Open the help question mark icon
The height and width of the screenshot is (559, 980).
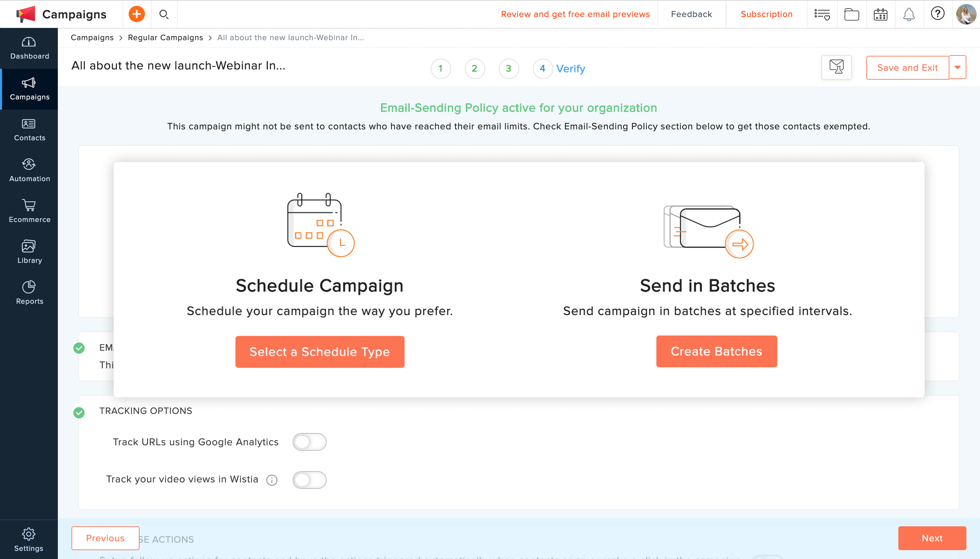coord(937,14)
